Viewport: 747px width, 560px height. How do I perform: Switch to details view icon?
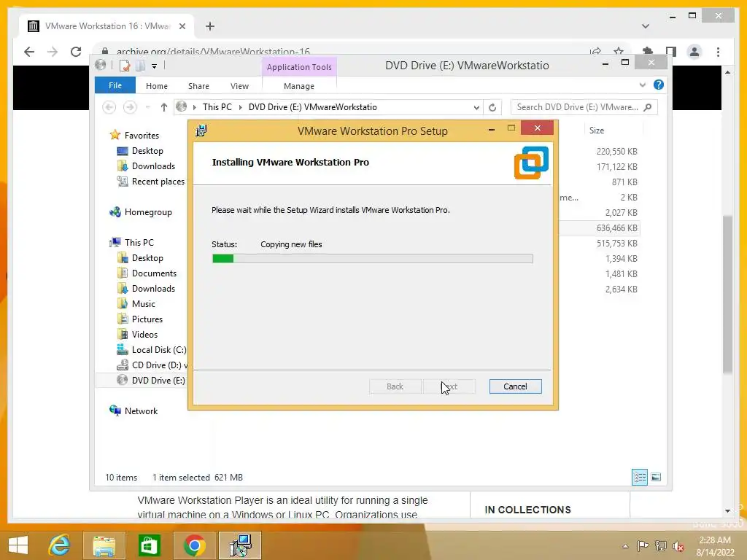pos(639,477)
